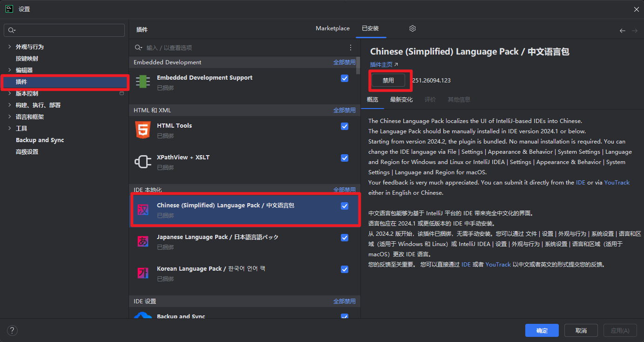
Task: Click the Embedded Development Support plugin icon
Action: (x=143, y=82)
